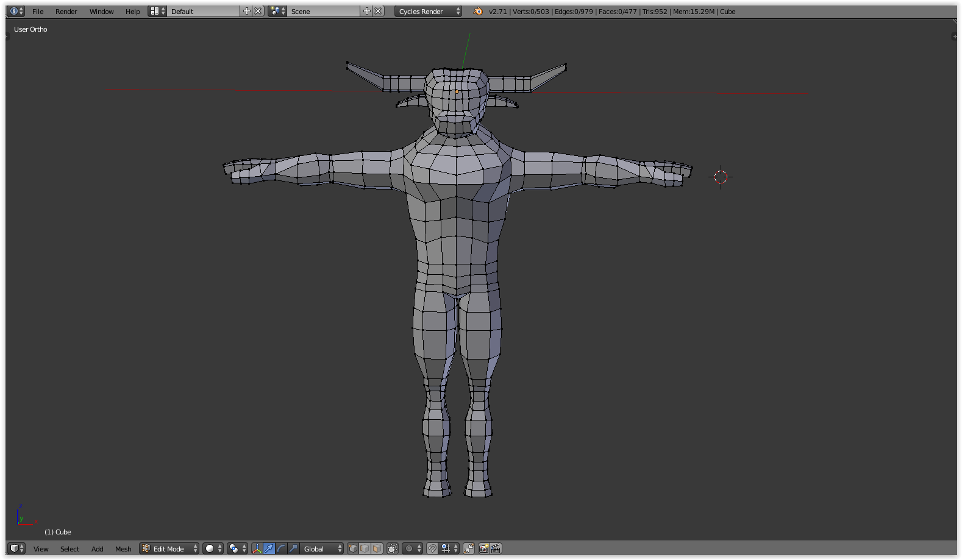Click the Scene name field
Image resolution: width=962 pixels, height=560 pixels.
click(x=323, y=11)
